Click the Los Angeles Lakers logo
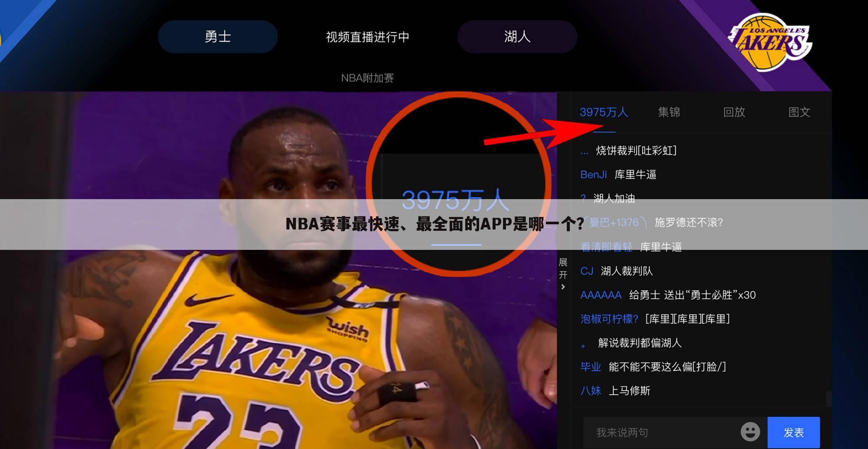Viewport: 868px width, 449px height. point(769,43)
